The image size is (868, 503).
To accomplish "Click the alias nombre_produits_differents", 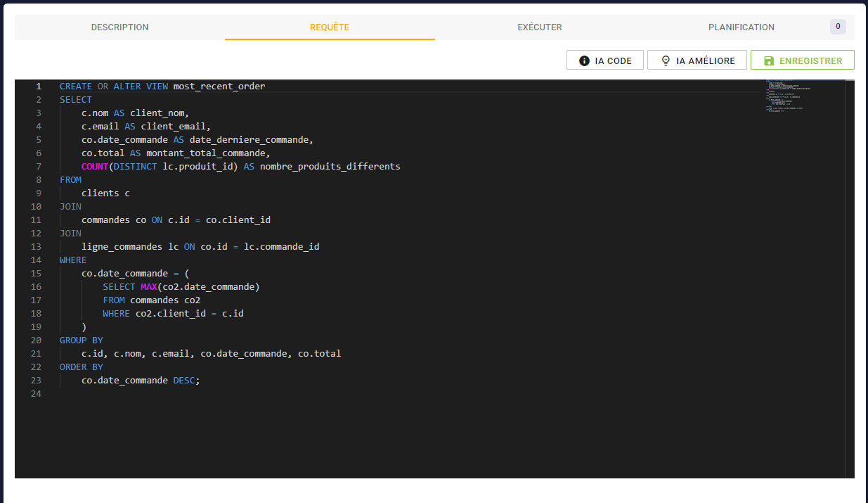I will coord(330,167).
